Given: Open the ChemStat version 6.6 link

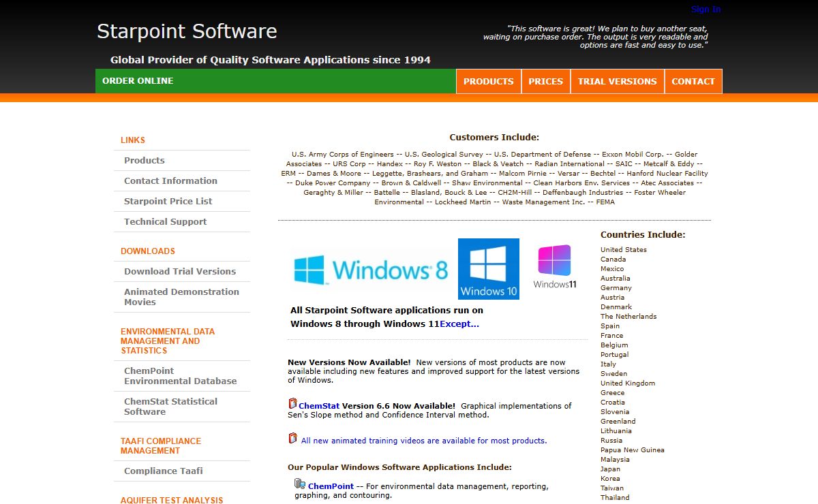Looking at the screenshot, I should click(x=320, y=406).
